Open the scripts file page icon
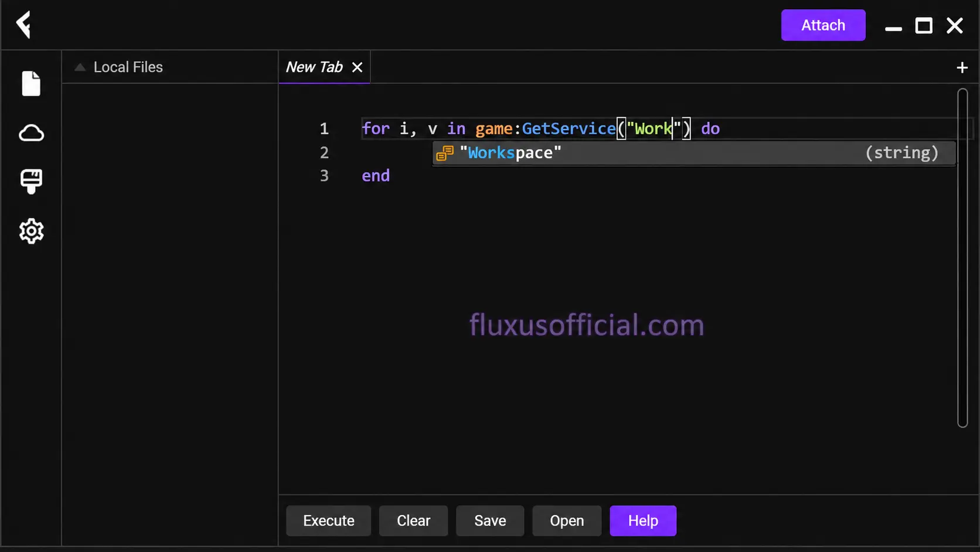Viewport: 980px width, 552px height. point(31,83)
